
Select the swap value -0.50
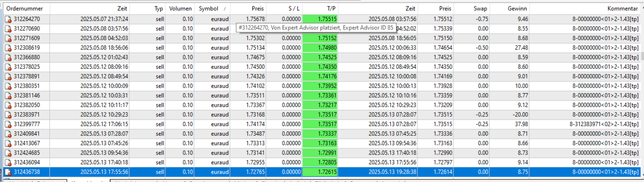click(x=482, y=48)
